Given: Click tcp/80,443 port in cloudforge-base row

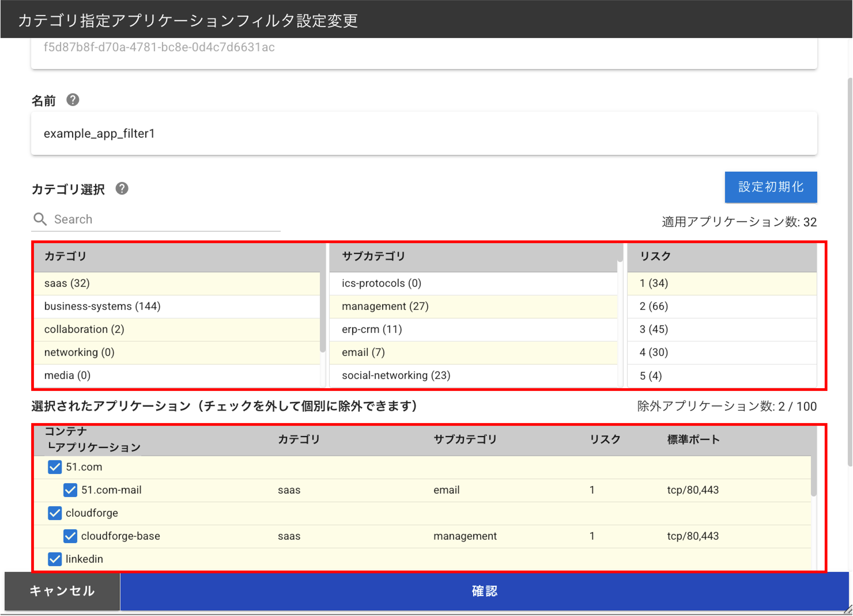Looking at the screenshot, I should [x=693, y=536].
